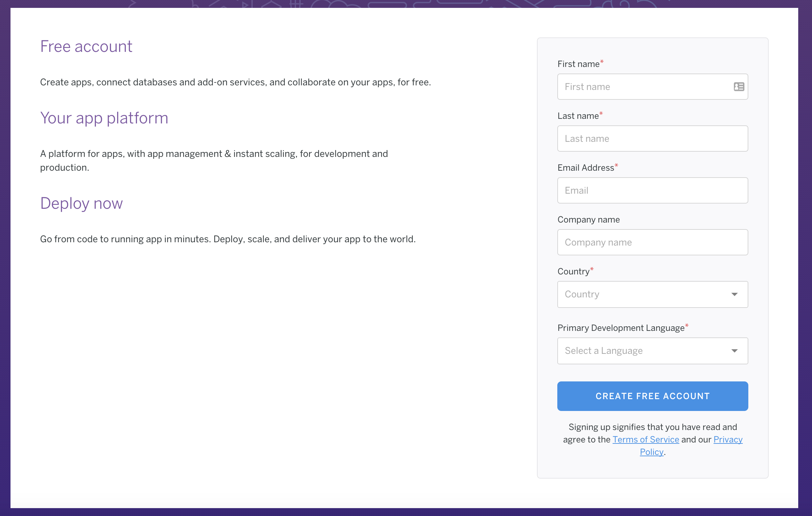Click the Company name input field
This screenshot has width=812, height=516.
click(x=652, y=242)
